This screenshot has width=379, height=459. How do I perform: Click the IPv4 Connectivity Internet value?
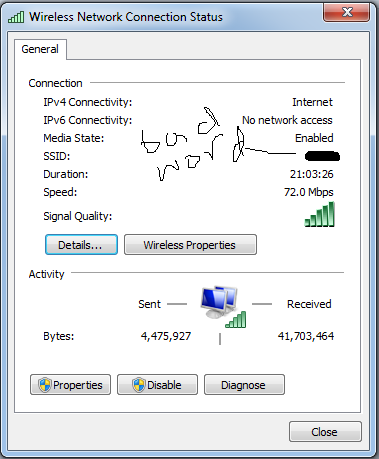[x=312, y=102]
